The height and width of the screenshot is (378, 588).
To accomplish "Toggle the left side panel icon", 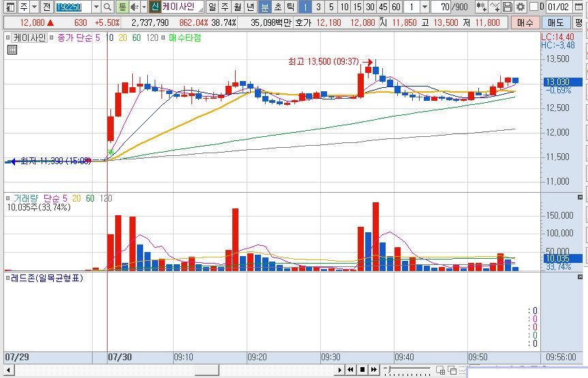I will (10, 6).
